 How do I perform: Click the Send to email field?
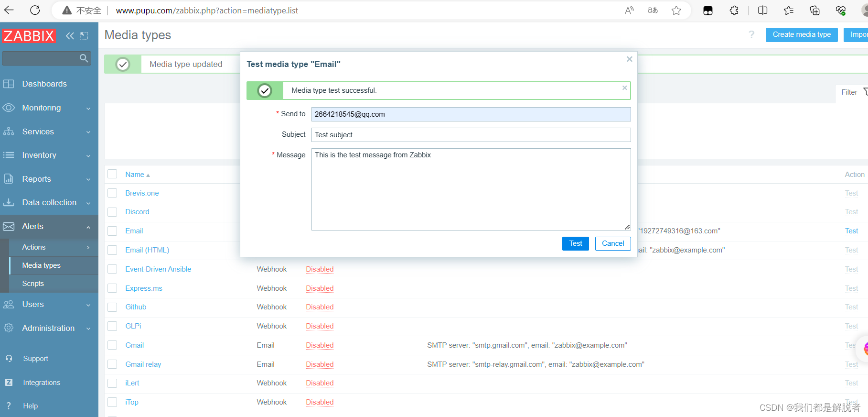[x=471, y=114]
